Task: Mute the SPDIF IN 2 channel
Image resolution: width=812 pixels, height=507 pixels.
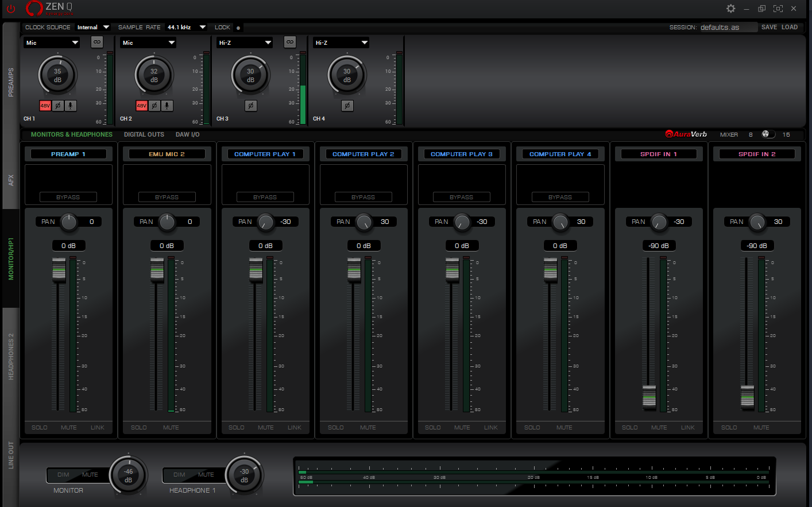Action: 761,428
